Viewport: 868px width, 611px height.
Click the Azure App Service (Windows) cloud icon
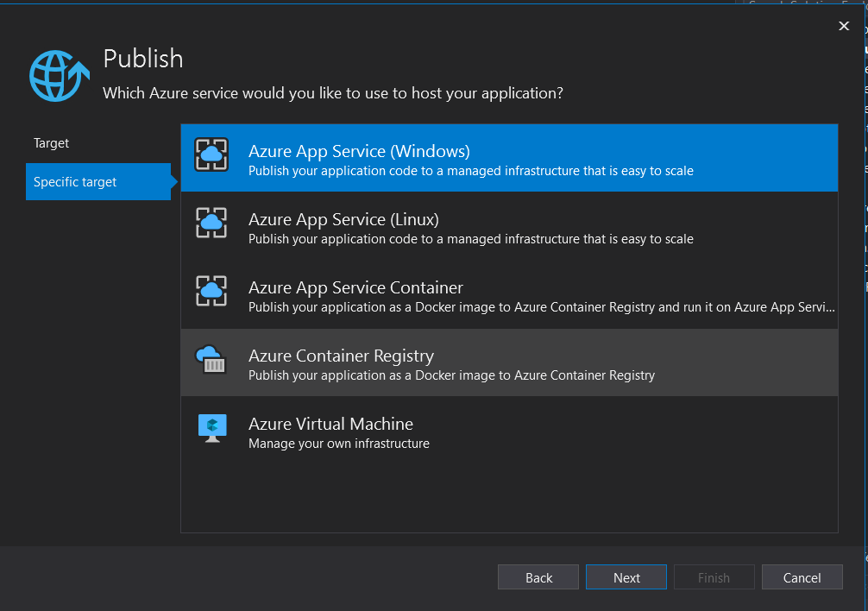tap(211, 155)
